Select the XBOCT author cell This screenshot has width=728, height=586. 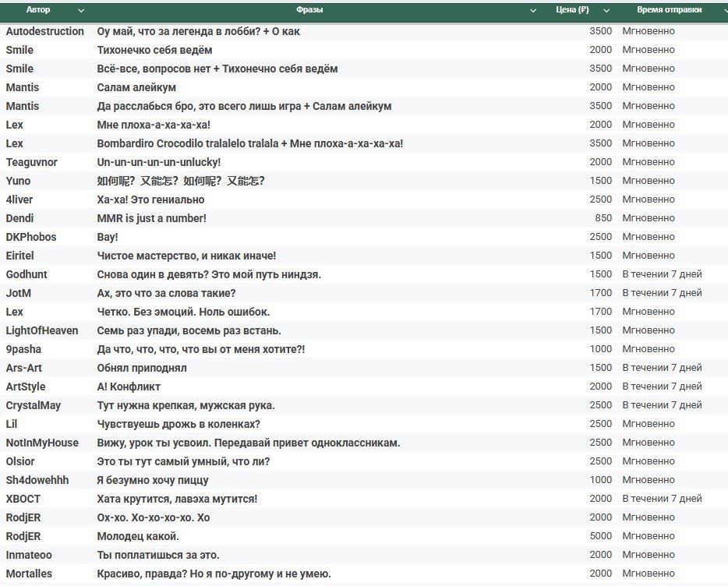pos(23,499)
